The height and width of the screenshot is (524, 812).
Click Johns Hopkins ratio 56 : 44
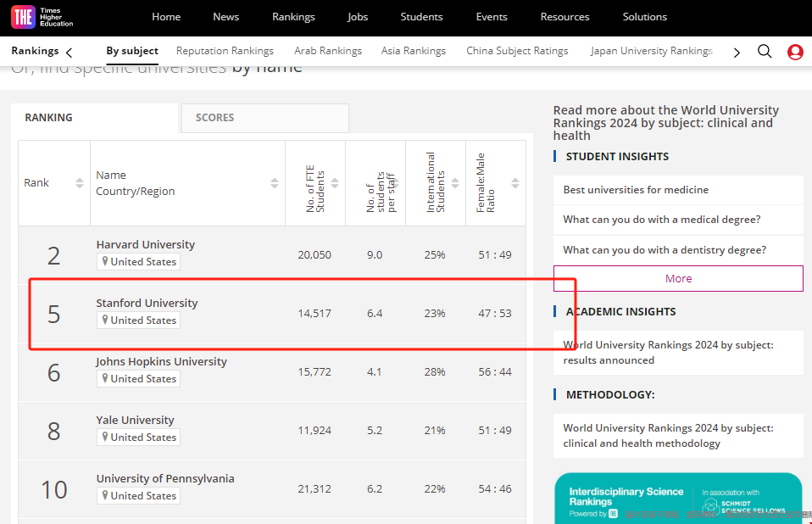(x=494, y=371)
